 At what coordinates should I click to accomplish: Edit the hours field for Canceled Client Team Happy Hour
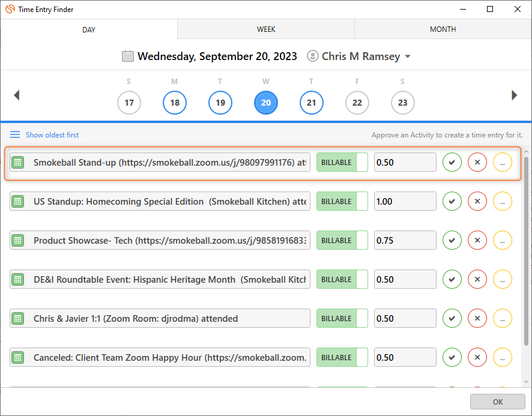point(405,357)
